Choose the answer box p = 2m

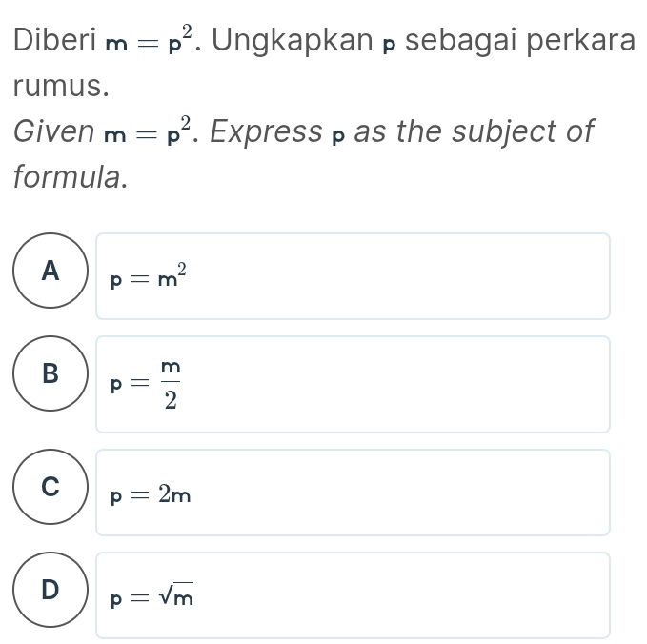coord(353,493)
